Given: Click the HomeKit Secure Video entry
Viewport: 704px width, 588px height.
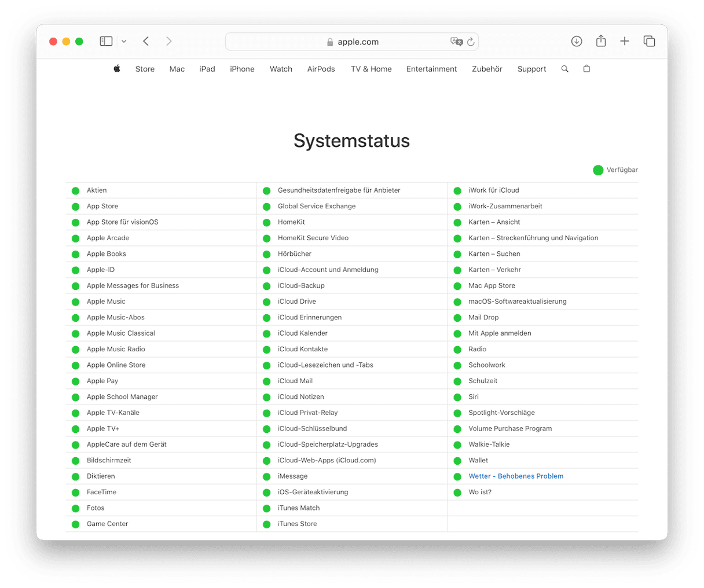Looking at the screenshot, I should (x=313, y=238).
